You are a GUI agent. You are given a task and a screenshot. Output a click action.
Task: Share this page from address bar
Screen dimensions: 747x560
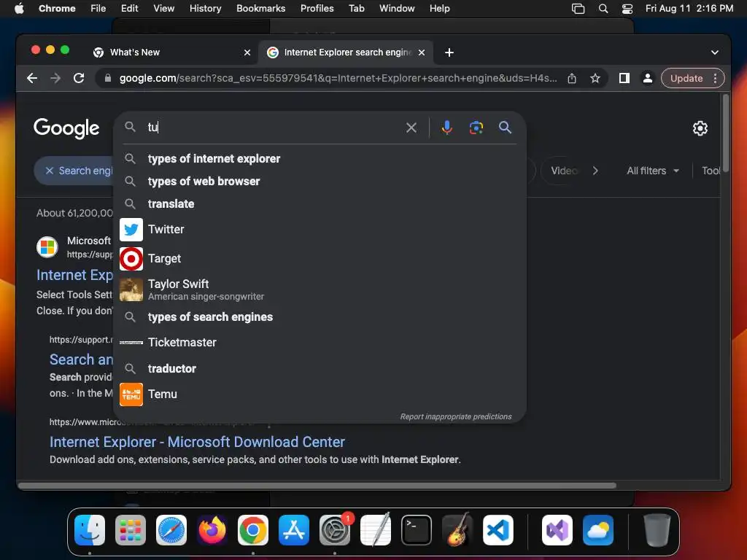click(x=572, y=78)
